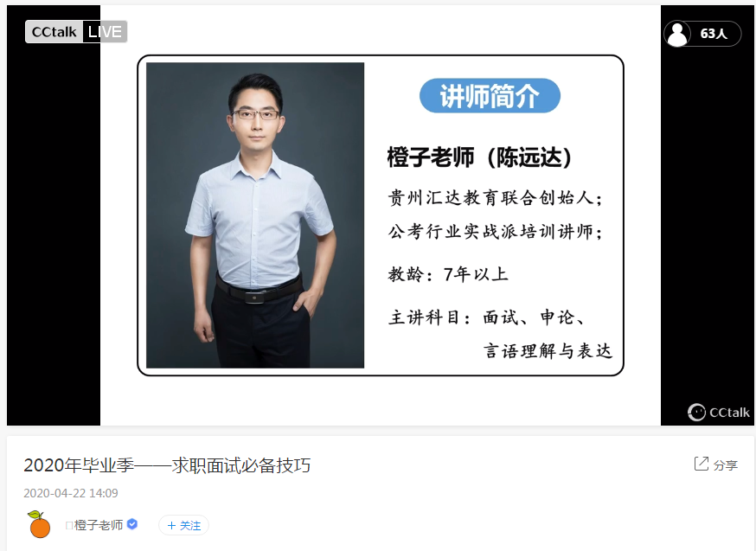Click the plus icon in the 关注 button

[171, 525]
